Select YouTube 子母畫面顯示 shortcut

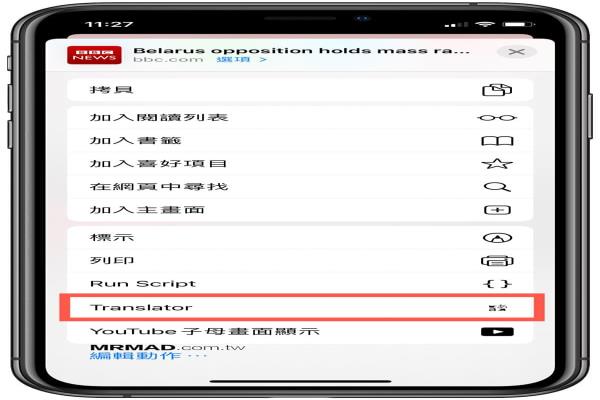click(x=300, y=331)
